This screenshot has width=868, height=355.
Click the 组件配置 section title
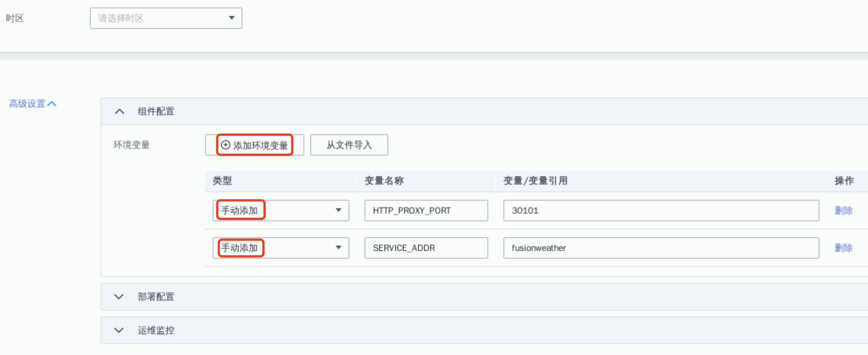[x=156, y=112]
